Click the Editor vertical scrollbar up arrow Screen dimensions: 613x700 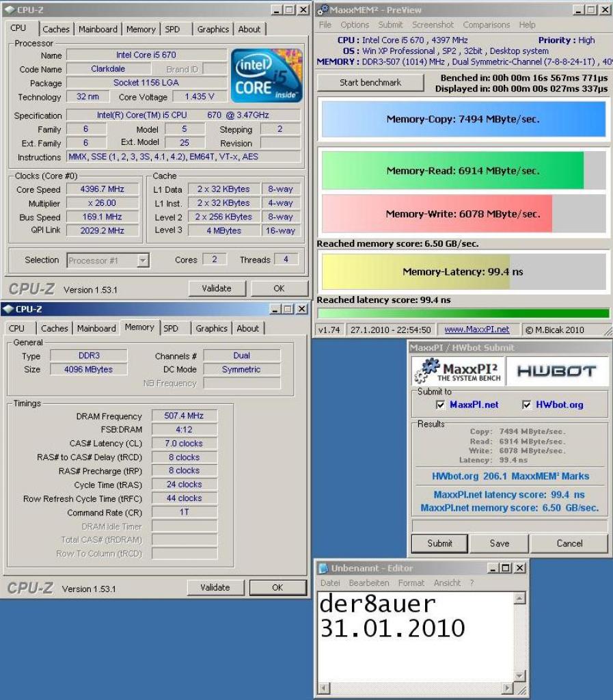tap(519, 598)
